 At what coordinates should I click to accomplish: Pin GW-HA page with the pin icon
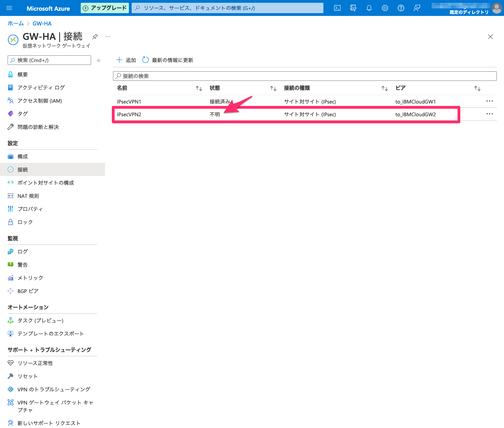pos(95,36)
